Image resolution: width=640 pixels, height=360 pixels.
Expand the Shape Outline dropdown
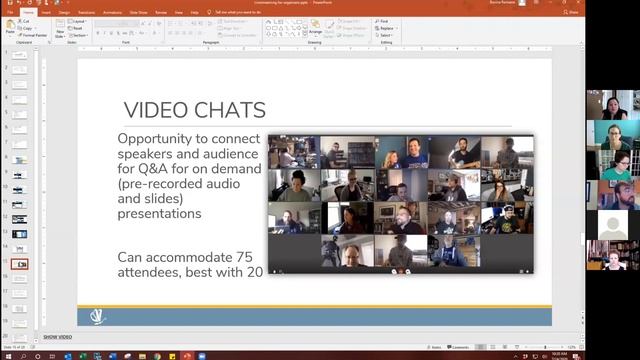(353, 28)
